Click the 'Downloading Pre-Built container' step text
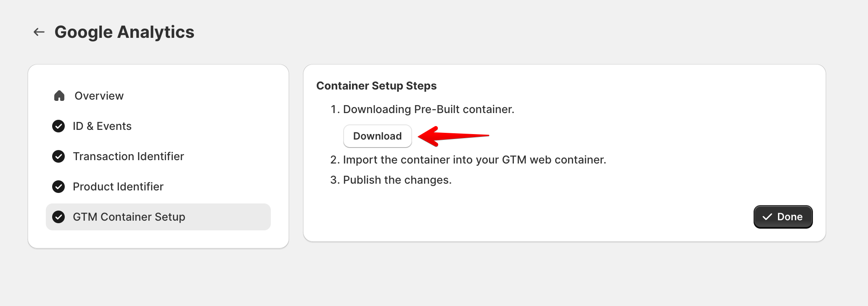 [x=429, y=109]
